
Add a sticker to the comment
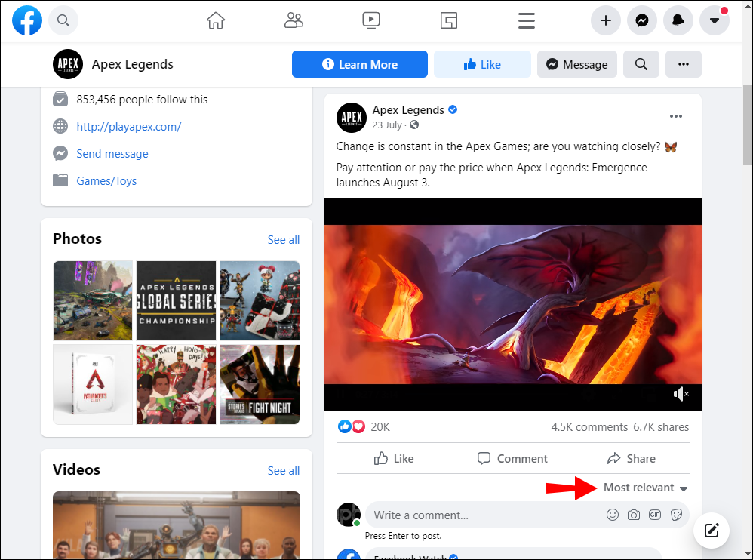[676, 515]
